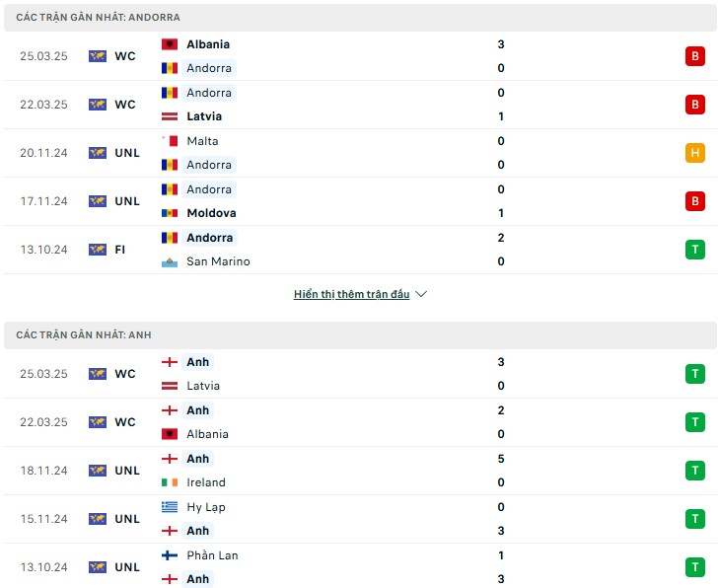Click the orange H draw badge

click(694, 153)
